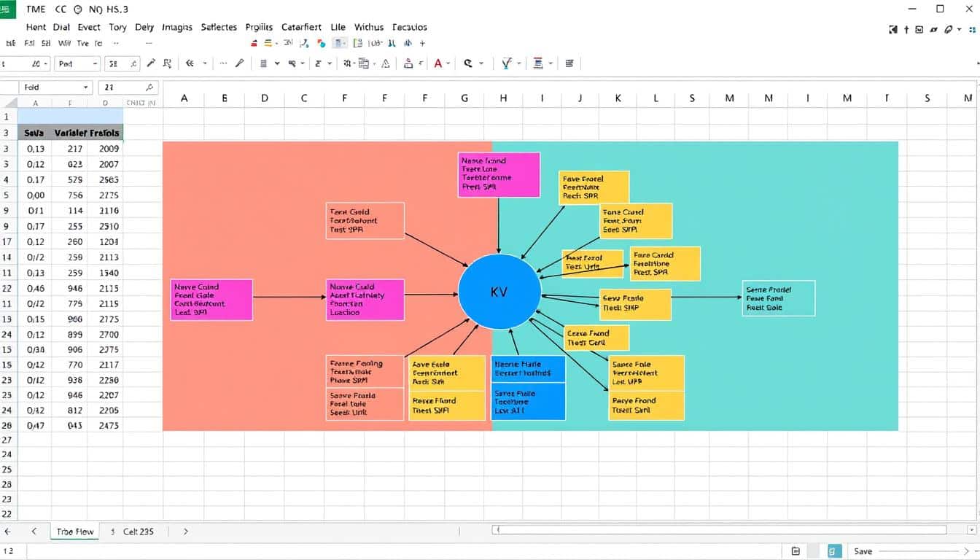This screenshot has height=560, width=980.
Task: Click the sigma-like sum icon in toolbar
Action: pos(318,63)
